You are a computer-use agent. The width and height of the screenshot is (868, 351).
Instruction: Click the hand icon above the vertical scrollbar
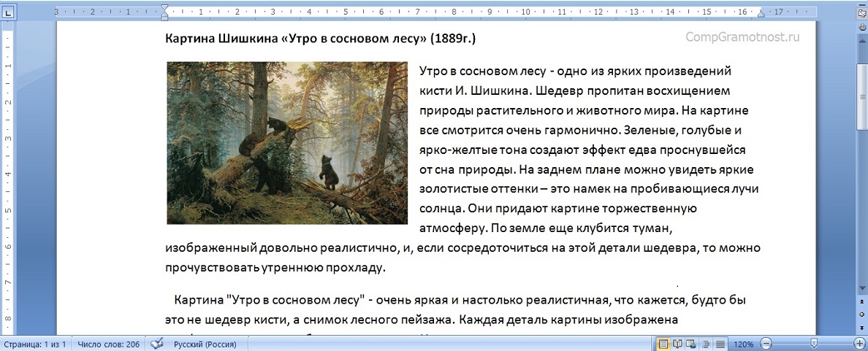[x=863, y=26]
